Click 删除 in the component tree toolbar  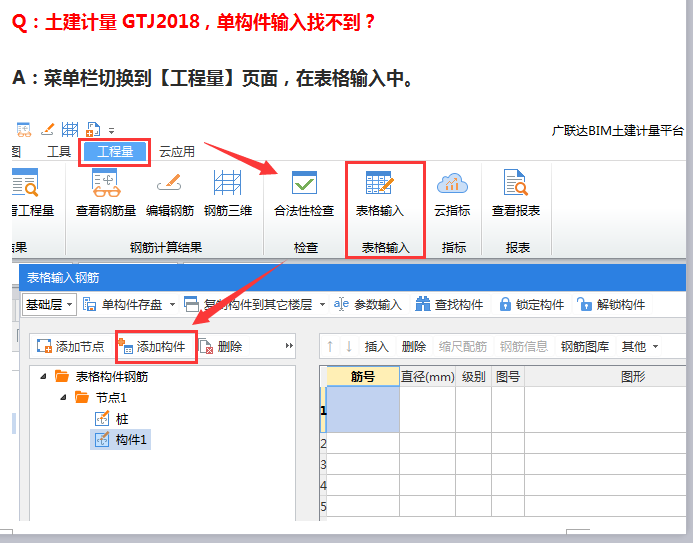[221, 346]
